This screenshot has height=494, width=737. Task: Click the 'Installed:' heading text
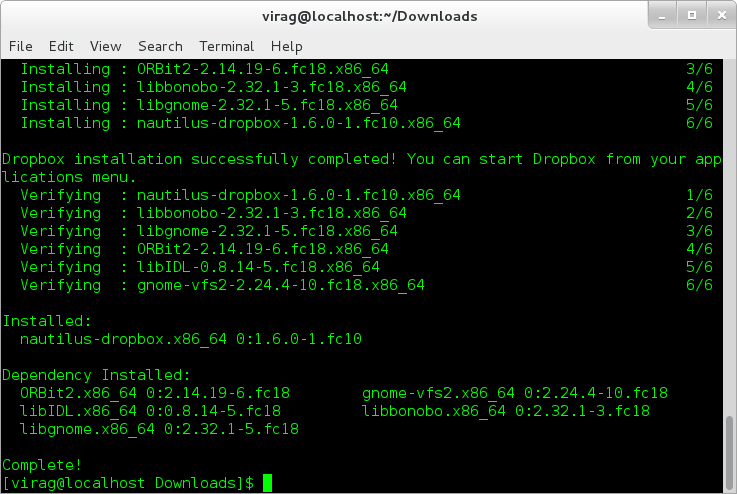pyautogui.click(x=47, y=321)
